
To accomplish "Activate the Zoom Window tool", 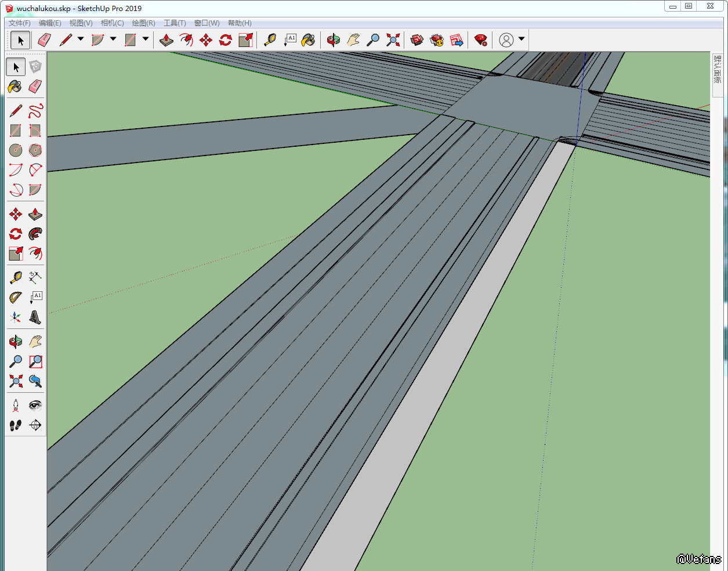I will click(x=35, y=362).
